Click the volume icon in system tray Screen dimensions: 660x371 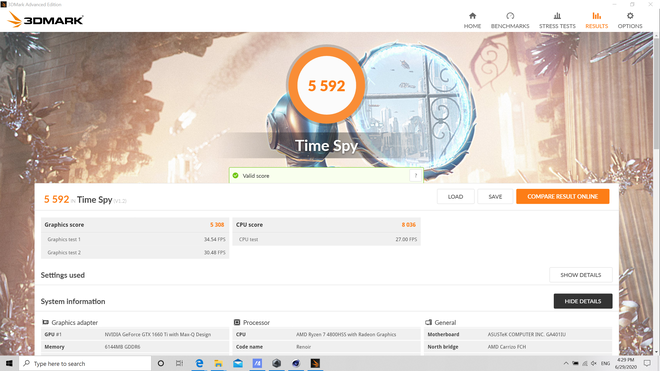point(593,363)
